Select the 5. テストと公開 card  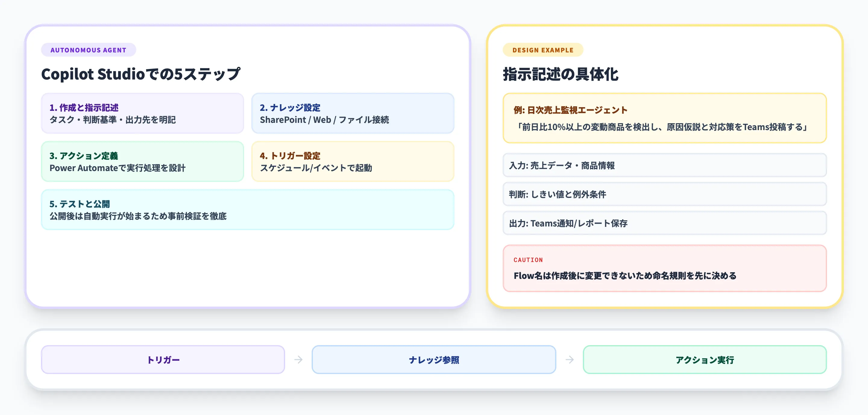(247, 210)
